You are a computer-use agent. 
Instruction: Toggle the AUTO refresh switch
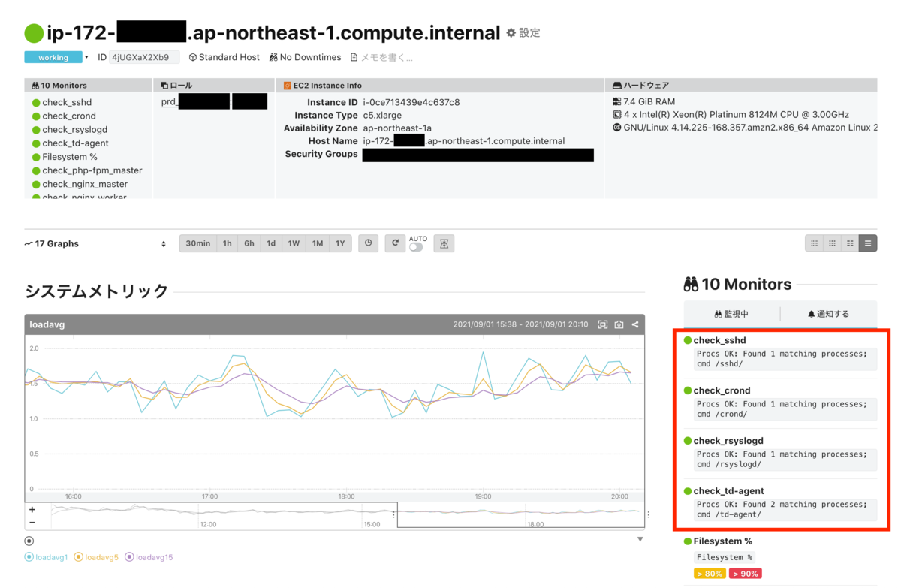(416, 247)
